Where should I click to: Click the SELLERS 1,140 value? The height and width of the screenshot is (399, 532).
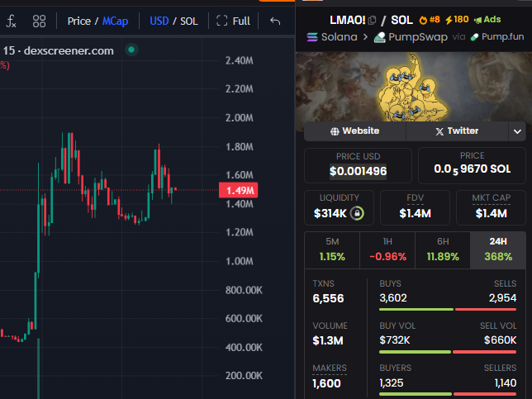pyautogui.click(x=506, y=382)
